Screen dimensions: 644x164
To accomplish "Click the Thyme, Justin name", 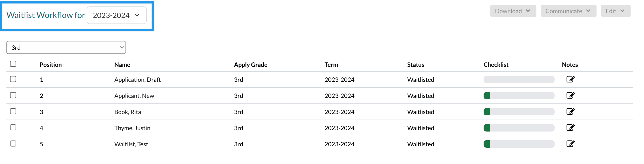I will click(x=132, y=128).
